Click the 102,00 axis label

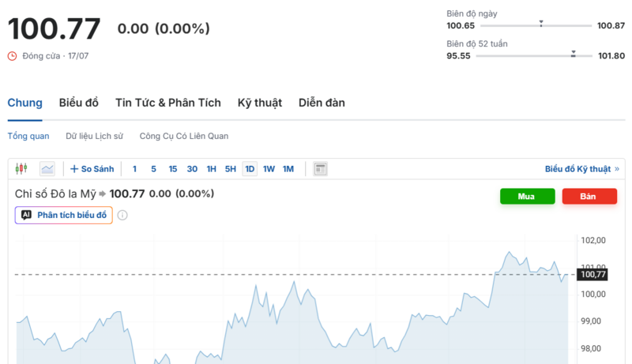(x=593, y=240)
